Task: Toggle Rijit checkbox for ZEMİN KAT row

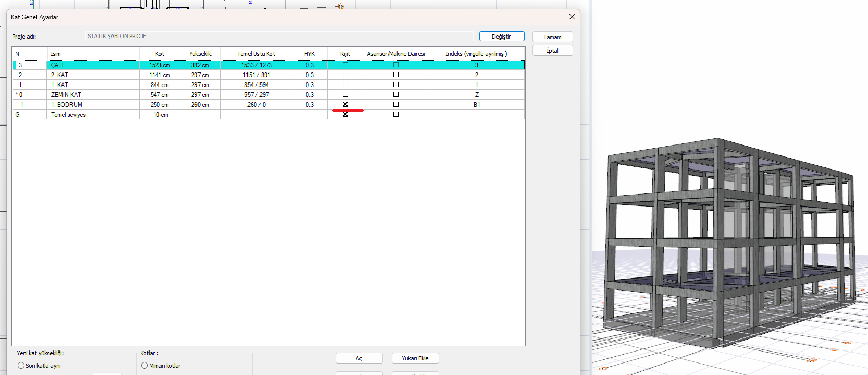Action: click(x=345, y=94)
